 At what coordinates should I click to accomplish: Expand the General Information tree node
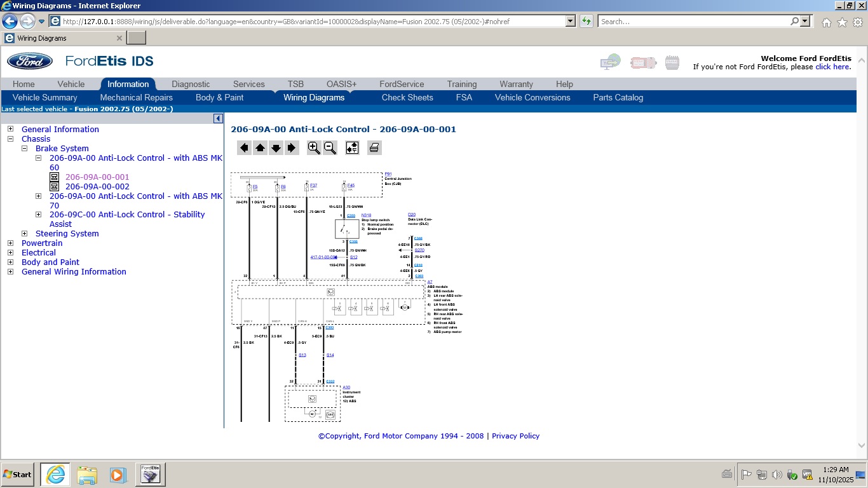tap(10, 129)
